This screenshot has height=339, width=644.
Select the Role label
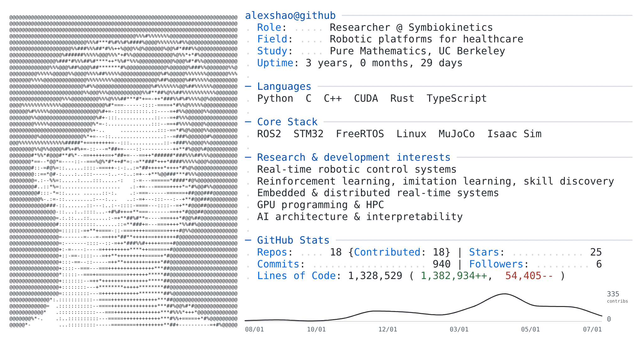point(269,27)
